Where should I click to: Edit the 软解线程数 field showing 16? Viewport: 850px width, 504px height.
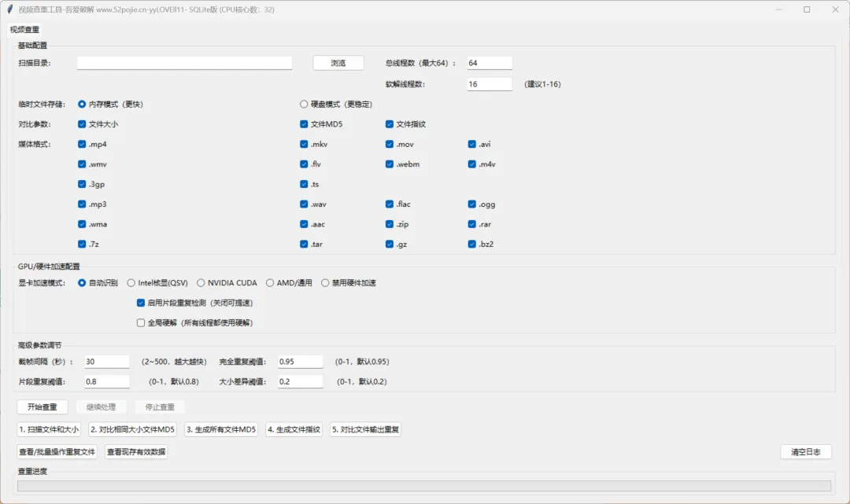tap(490, 84)
